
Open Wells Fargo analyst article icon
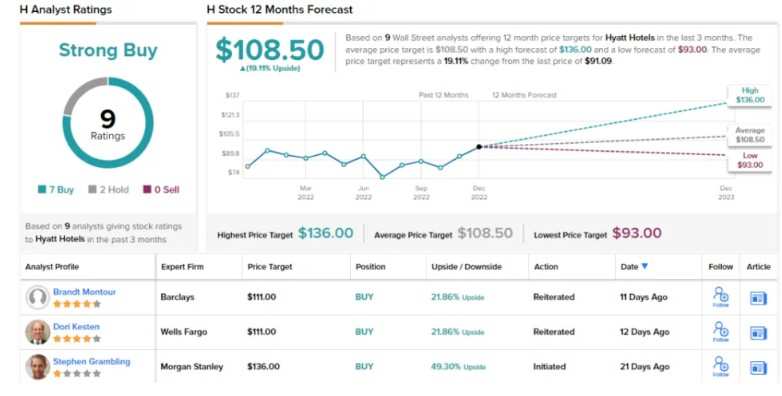758,333
